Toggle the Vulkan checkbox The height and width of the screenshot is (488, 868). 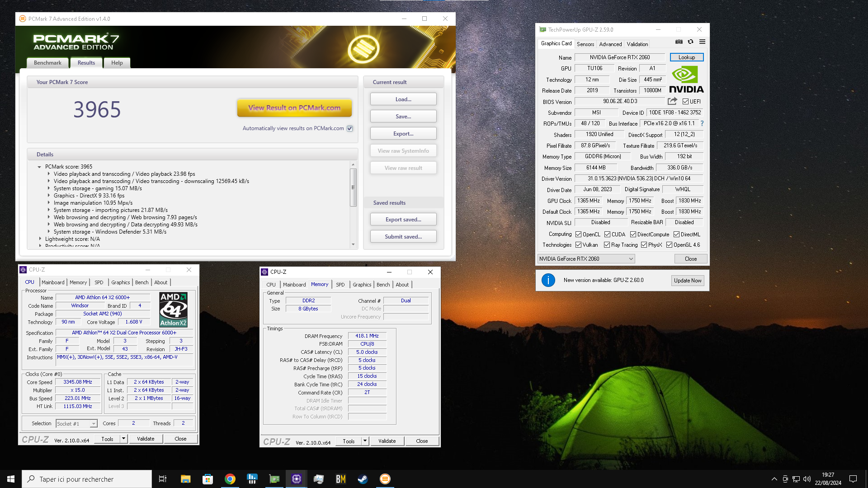coord(578,245)
